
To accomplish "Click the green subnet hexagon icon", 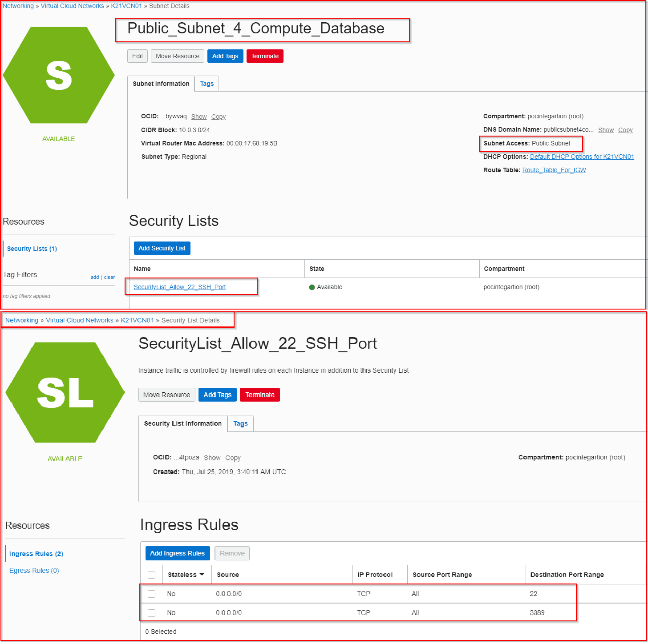I will coord(59,76).
